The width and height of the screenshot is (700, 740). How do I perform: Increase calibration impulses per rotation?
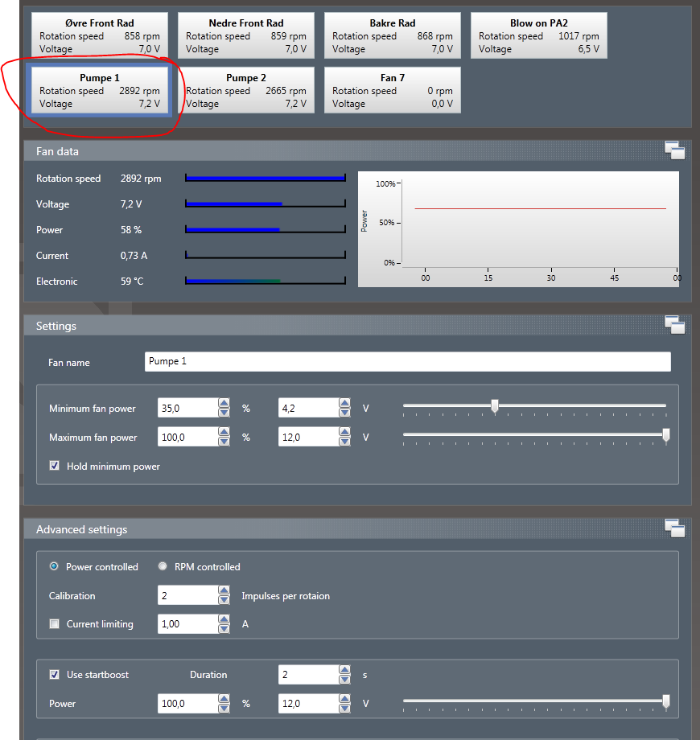224,591
